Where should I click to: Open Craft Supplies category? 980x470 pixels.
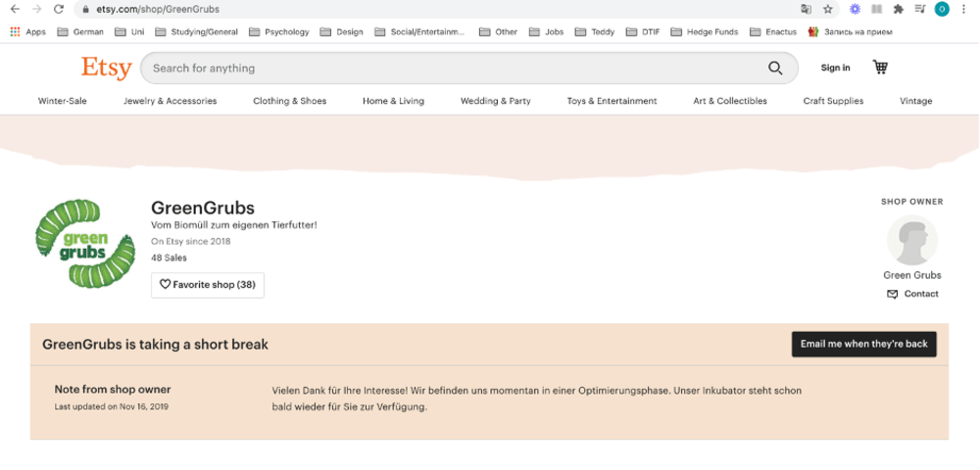833,101
